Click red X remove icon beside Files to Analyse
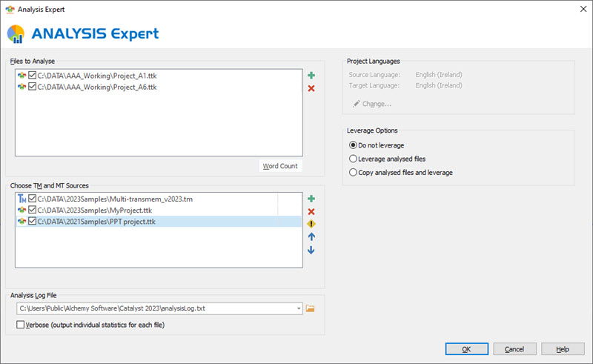 tap(311, 88)
